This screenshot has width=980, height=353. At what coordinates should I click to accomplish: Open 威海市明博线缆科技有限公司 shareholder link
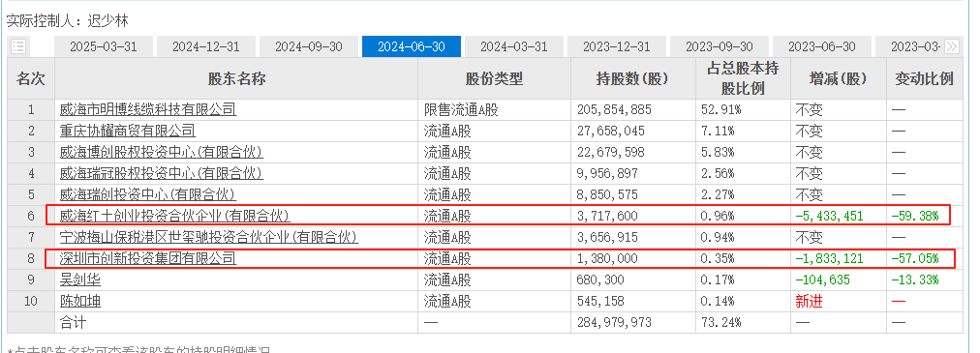(x=148, y=109)
